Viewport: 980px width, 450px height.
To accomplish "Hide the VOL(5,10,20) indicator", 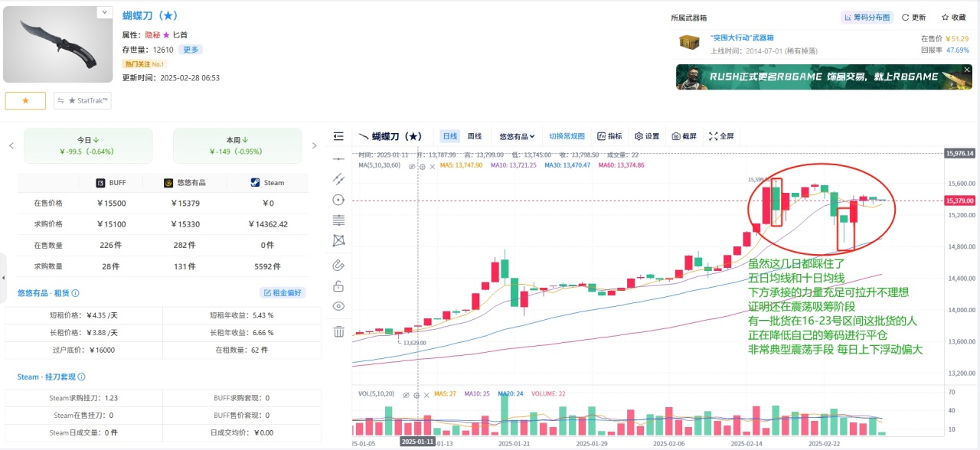I will point(408,394).
